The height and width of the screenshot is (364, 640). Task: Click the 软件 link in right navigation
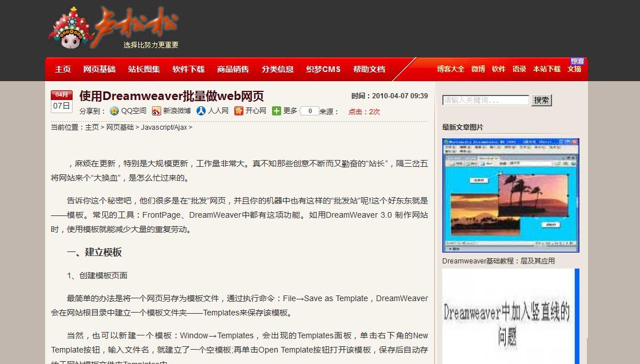pos(498,69)
